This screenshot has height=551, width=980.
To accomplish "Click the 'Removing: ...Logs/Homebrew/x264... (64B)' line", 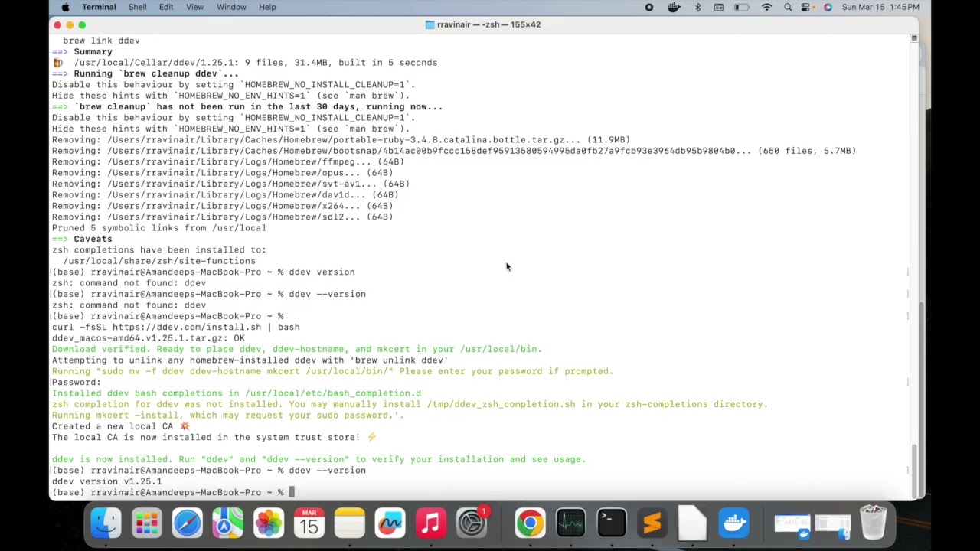I will [223, 206].
